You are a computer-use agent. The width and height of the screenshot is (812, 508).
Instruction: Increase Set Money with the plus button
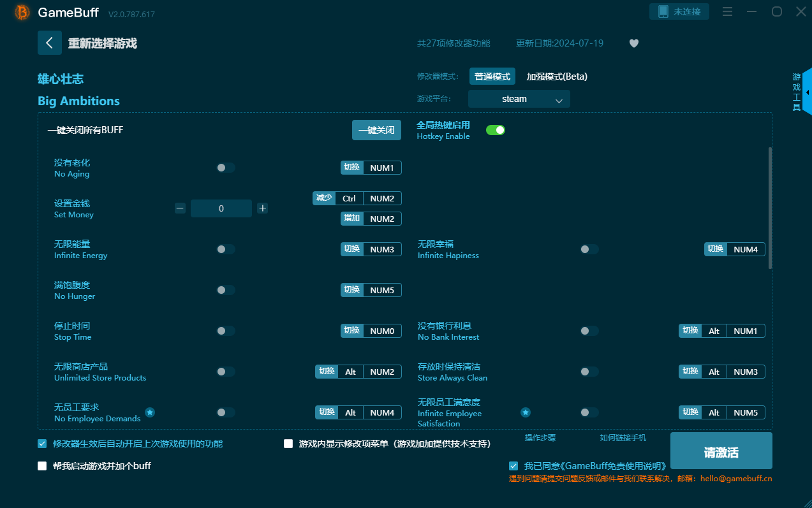(x=262, y=208)
